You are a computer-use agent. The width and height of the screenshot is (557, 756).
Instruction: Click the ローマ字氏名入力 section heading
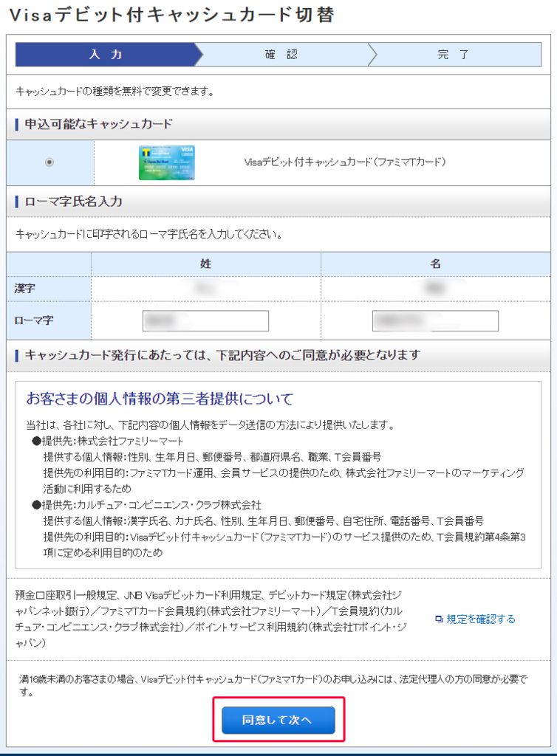[x=73, y=202]
